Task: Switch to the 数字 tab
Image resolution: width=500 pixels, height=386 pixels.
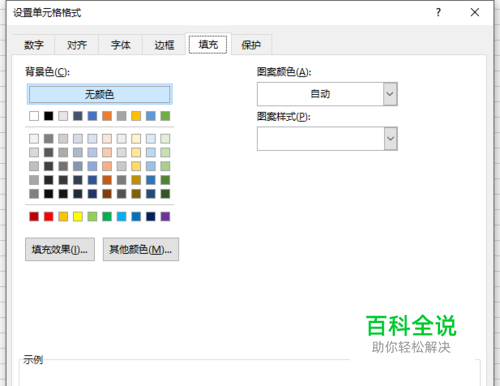Action: pyautogui.click(x=34, y=45)
